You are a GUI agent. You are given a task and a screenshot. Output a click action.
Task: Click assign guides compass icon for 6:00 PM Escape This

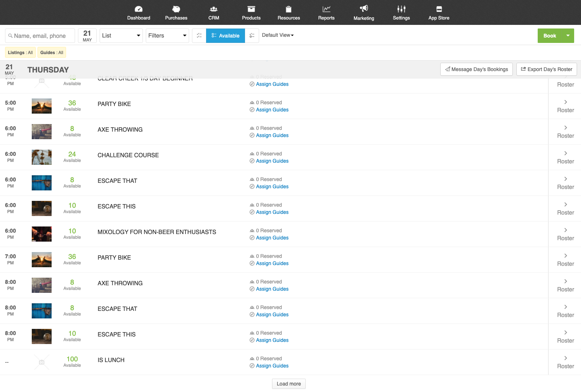pyautogui.click(x=252, y=212)
